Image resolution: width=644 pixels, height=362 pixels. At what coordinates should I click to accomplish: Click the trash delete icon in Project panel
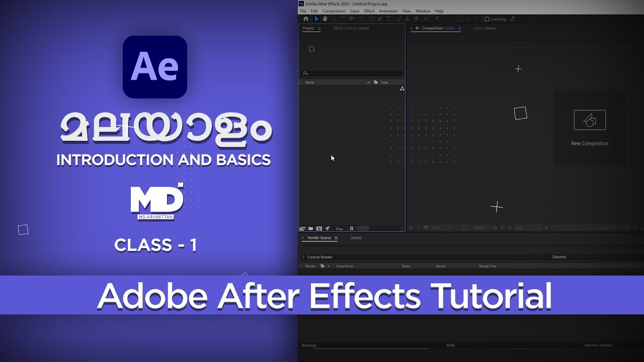tap(352, 229)
